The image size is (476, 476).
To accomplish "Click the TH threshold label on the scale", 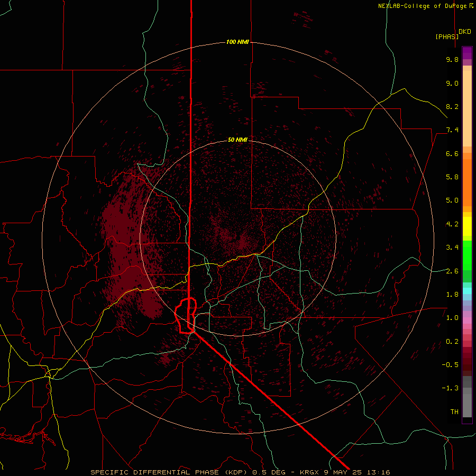I will click(454, 412).
